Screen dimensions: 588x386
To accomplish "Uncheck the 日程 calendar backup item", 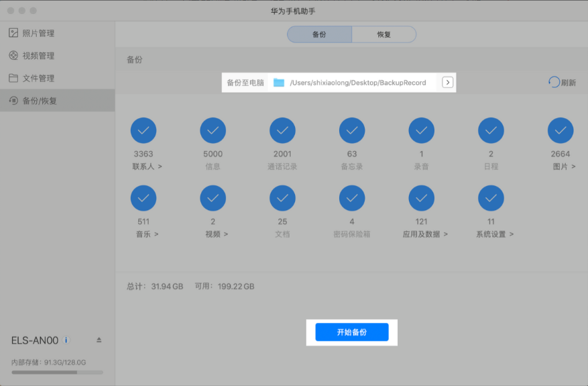I will (x=491, y=130).
